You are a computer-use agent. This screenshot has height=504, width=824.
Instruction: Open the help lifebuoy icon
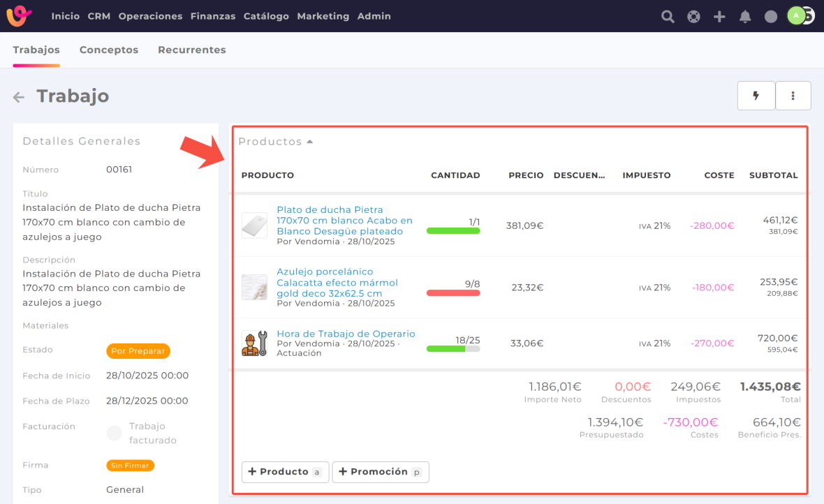693,17
